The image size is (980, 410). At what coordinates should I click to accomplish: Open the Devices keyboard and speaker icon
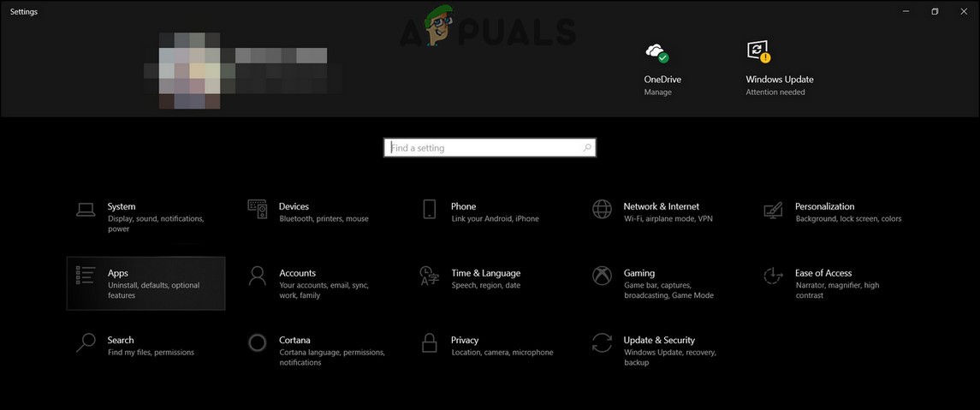[x=258, y=209]
